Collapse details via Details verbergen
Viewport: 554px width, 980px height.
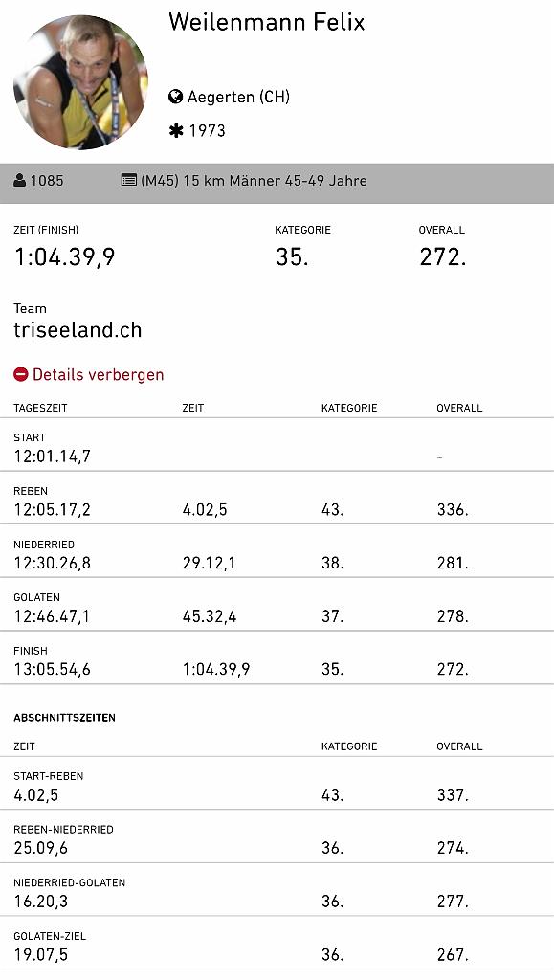[98, 374]
